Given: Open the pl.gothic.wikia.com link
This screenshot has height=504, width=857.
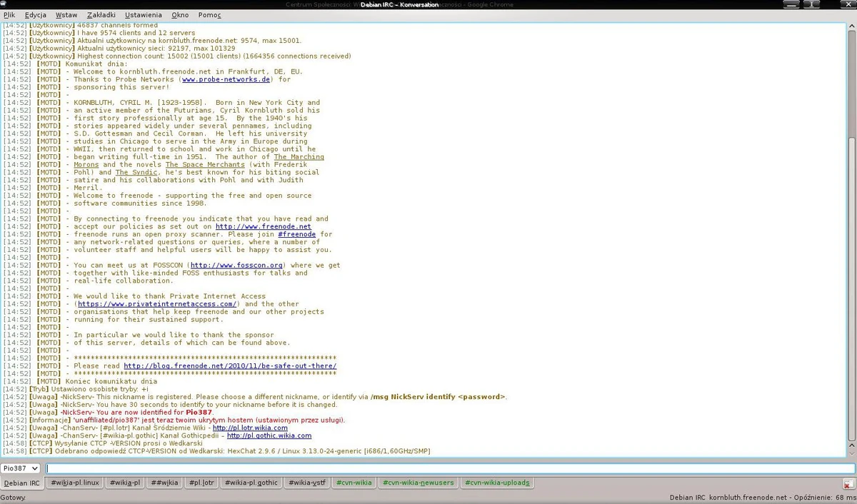Looking at the screenshot, I should (x=269, y=435).
